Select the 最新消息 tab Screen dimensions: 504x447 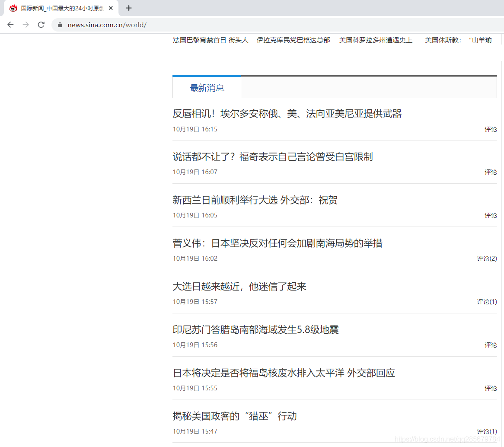(x=207, y=88)
